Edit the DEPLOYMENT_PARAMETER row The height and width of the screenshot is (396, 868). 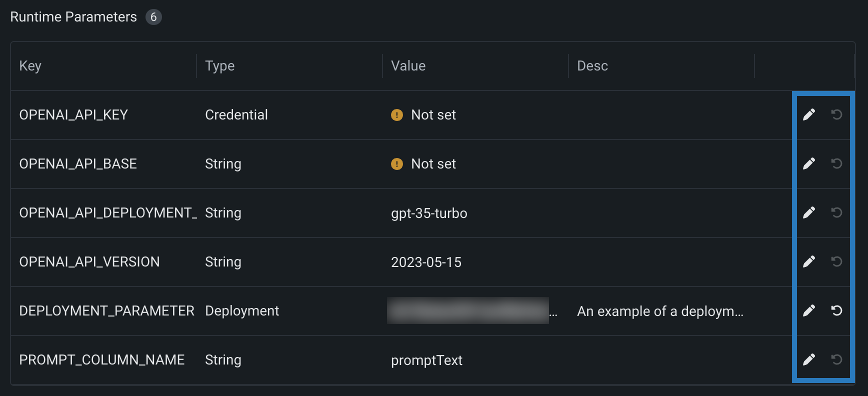point(809,311)
